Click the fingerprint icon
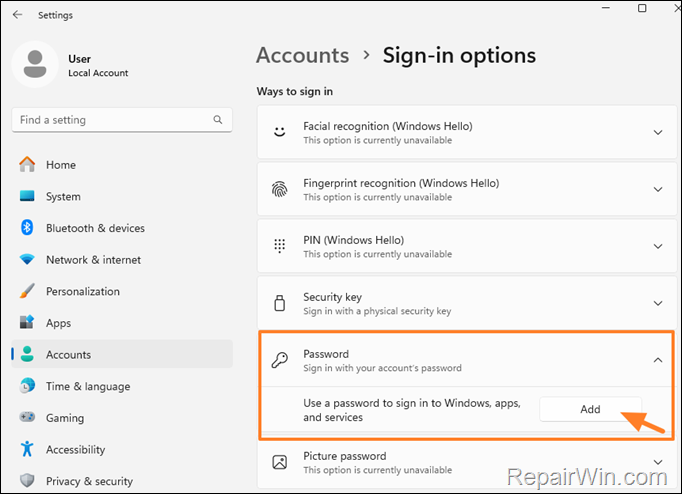The image size is (682, 494). coord(280,189)
